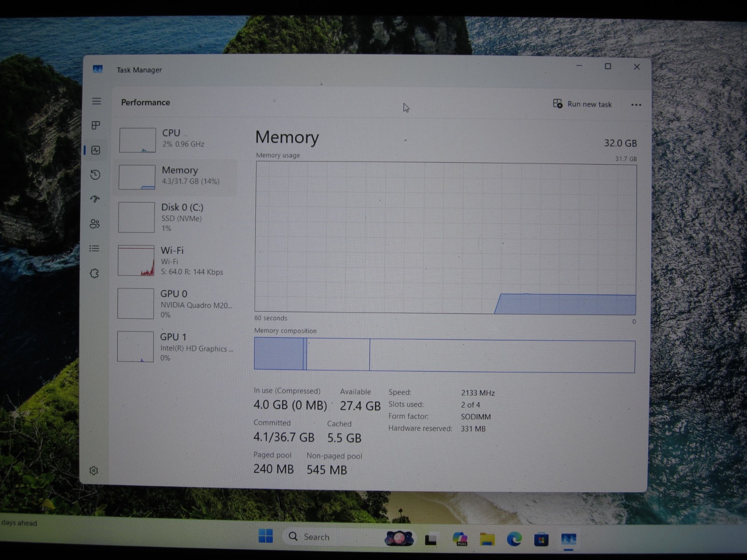Click the 32.0 GB total memory label
Viewport: 747px width, 560px height.
click(x=620, y=143)
